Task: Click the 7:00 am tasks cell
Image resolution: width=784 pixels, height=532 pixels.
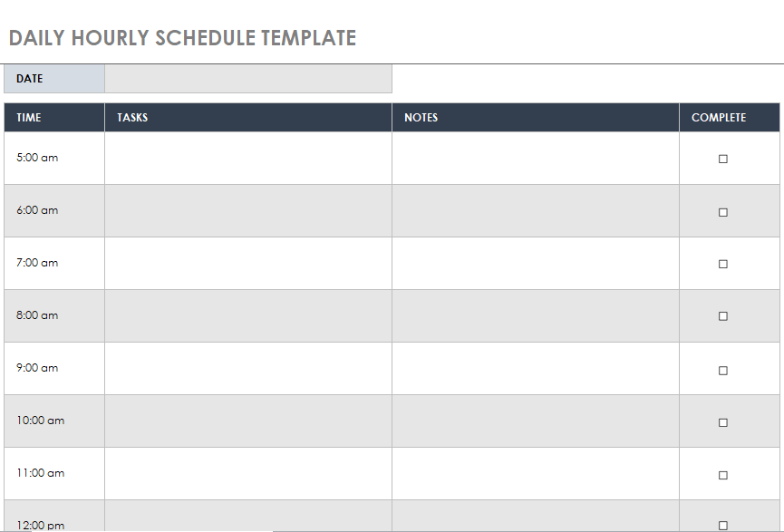Action: (248, 264)
